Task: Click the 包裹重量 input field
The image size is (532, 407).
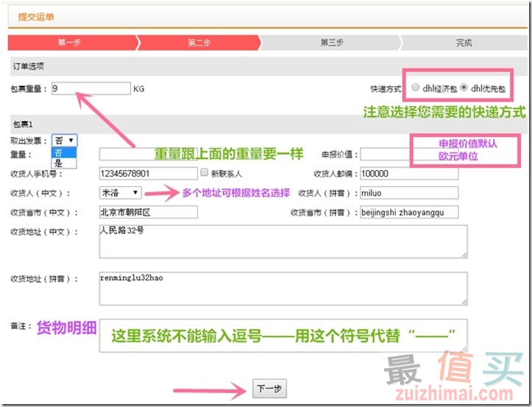Action: tap(91, 88)
